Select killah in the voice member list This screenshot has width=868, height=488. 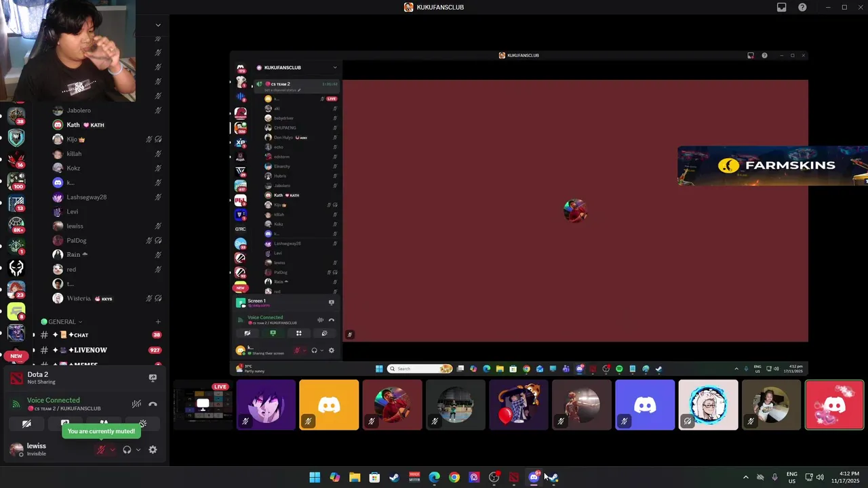pyautogui.click(x=106, y=154)
